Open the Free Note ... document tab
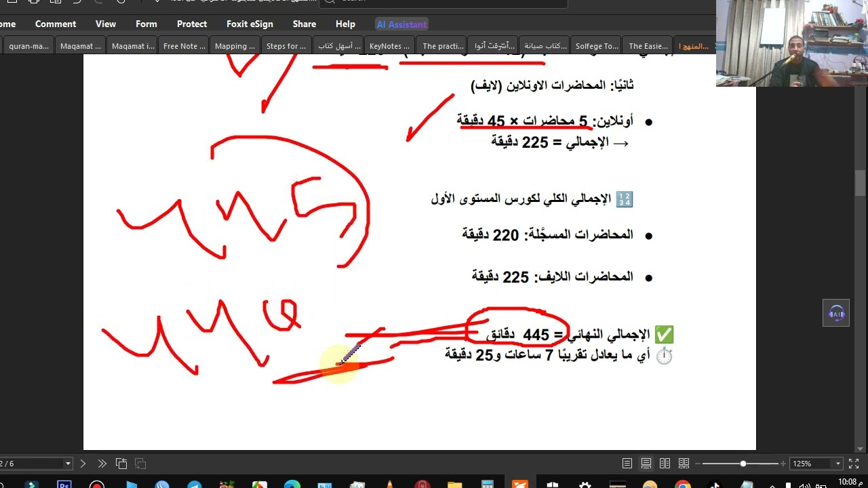This screenshot has width=868, height=488. (184, 46)
